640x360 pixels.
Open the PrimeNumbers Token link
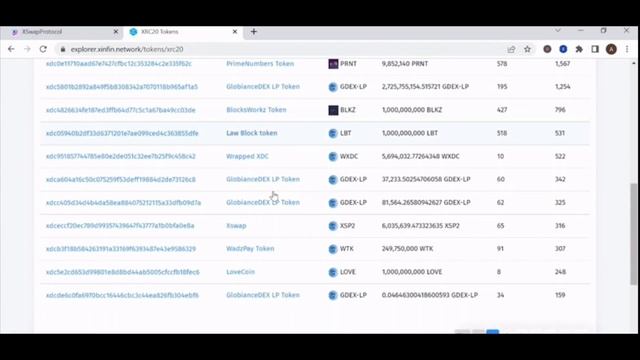(x=260, y=64)
